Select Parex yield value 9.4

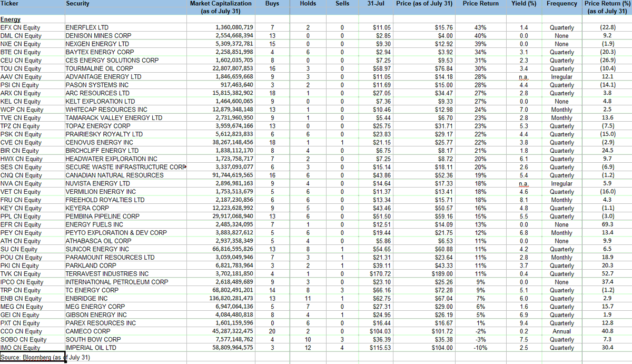tap(524, 323)
